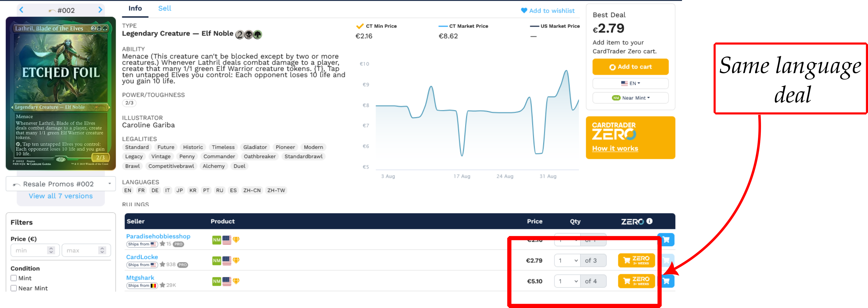Image resolution: width=868 pixels, height=308 pixels.
Task: Add Paradisehobbiesshop listing with blue cart icon
Action: pyautogui.click(x=666, y=240)
